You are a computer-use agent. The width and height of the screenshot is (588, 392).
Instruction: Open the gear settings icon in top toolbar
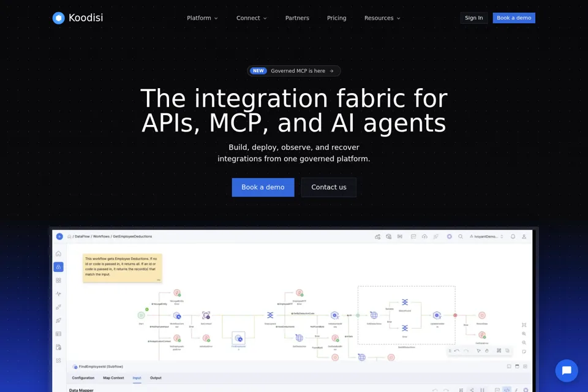pyautogui.click(x=449, y=236)
